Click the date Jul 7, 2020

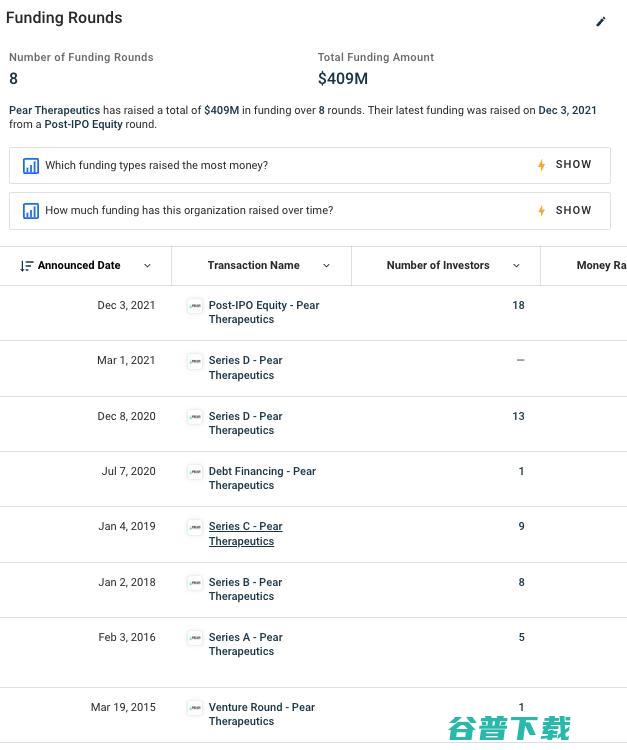tap(129, 472)
